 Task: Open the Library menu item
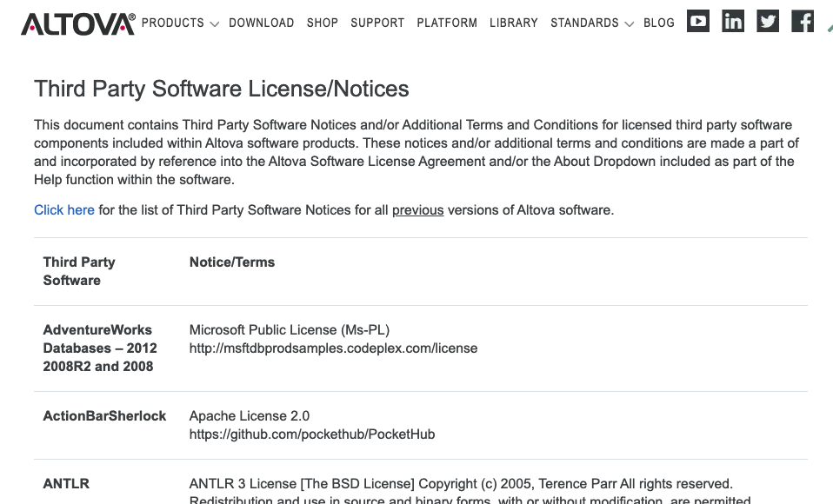pos(514,23)
